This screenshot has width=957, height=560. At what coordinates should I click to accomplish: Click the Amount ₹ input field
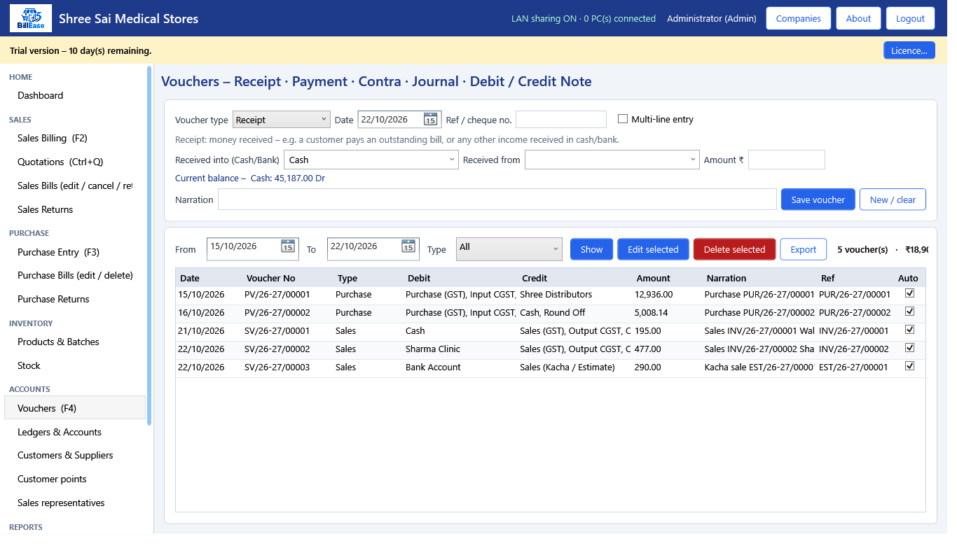point(787,160)
